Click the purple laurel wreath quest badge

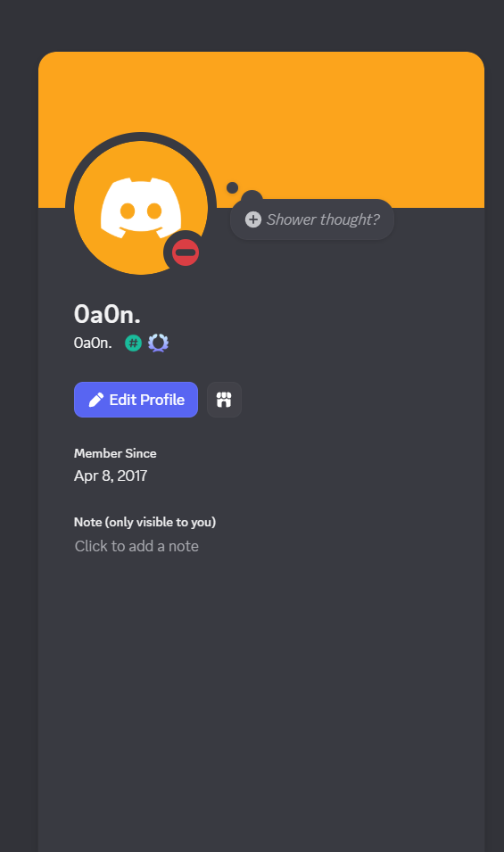158,343
